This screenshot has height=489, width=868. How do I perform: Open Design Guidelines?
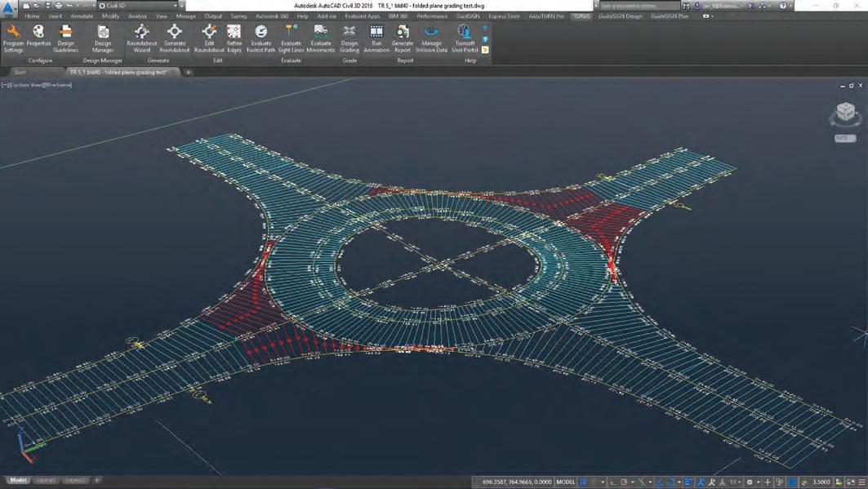click(x=65, y=38)
